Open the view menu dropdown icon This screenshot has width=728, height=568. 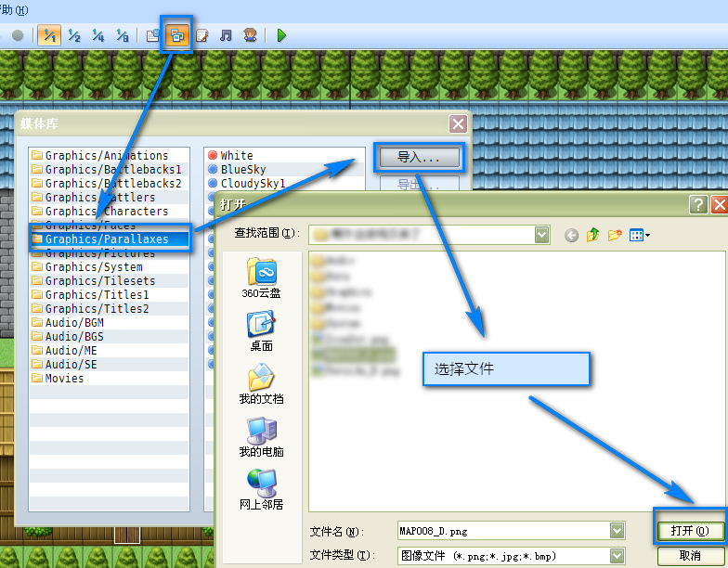(639, 236)
